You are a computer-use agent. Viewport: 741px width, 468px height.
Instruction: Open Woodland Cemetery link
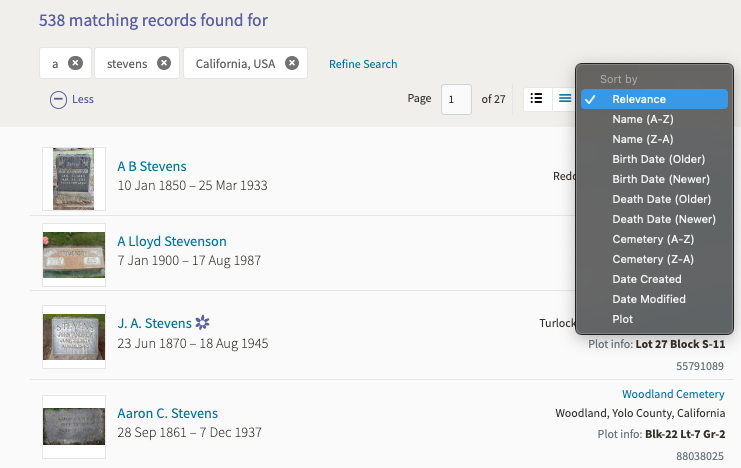[673, 394]
